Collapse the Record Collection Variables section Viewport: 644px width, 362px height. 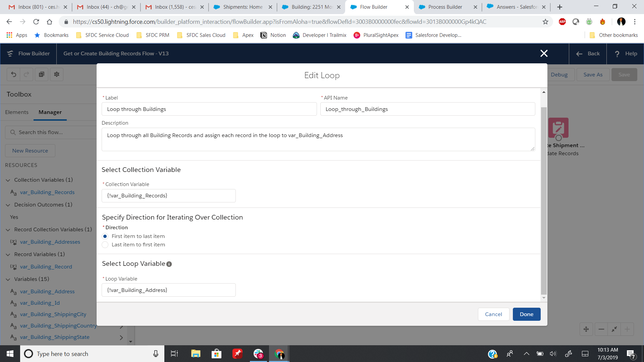8,230
